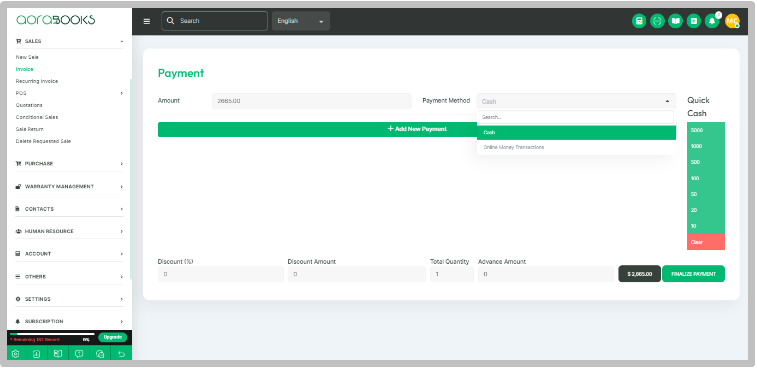Open Recurring Invoice in sidebar
757x368 pixels.
(x=37, y=81)
